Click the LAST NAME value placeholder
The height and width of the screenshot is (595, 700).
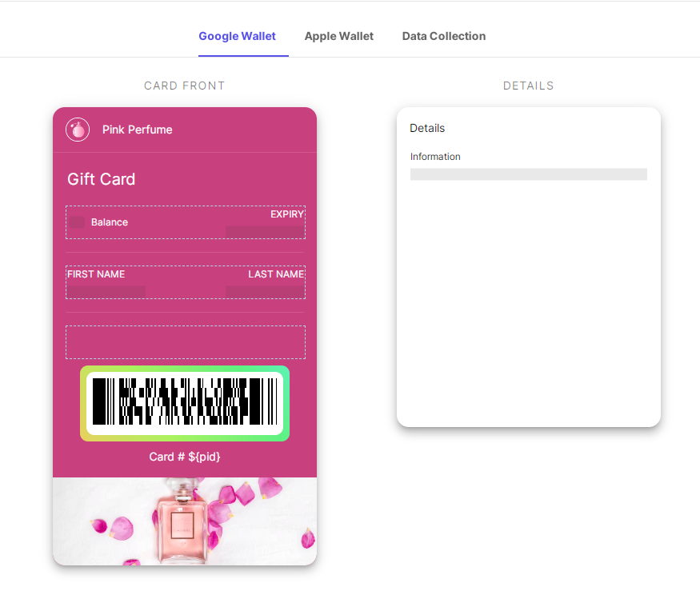pos(265,291)
